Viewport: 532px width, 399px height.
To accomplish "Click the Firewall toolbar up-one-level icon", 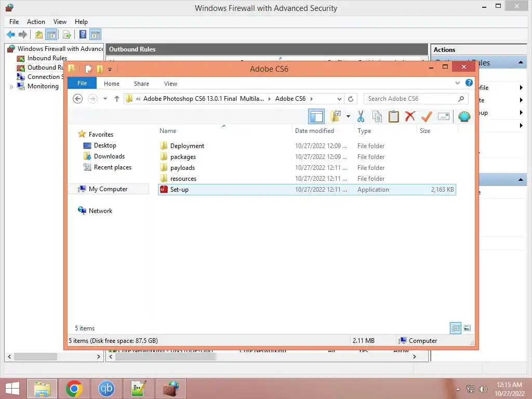I will click(x=39, y=34).
